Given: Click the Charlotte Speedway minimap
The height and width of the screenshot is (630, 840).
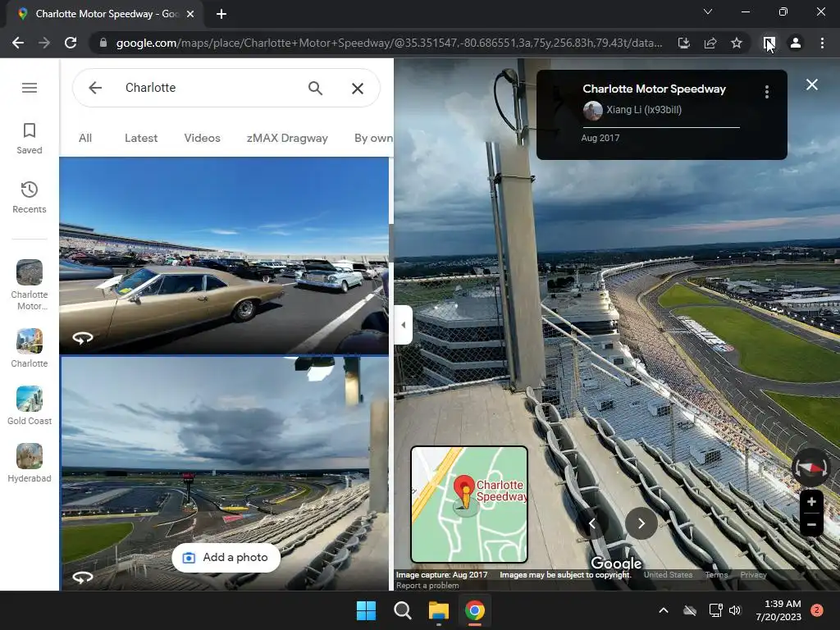Looking at the screenshot, I should click(x=469, y=504).
